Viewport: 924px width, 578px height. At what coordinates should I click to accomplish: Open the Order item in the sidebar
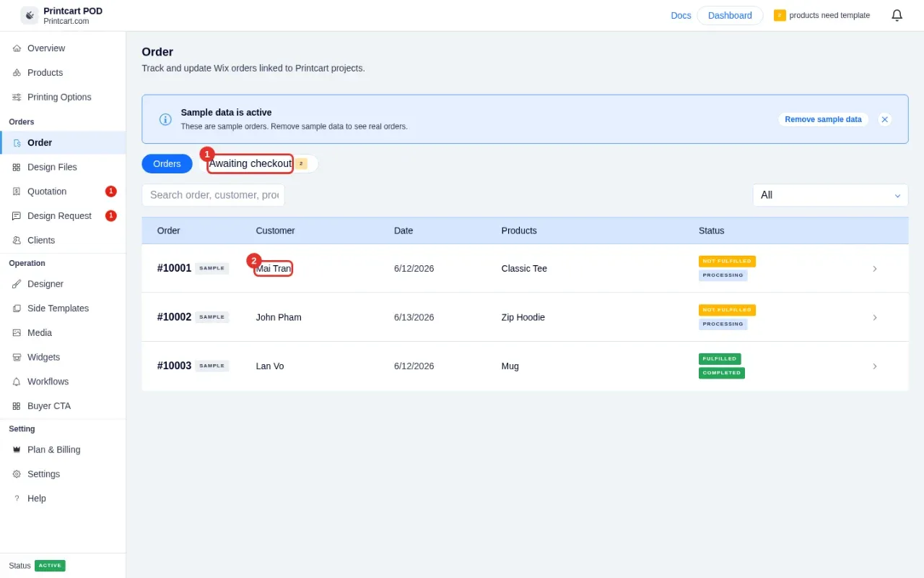click(x=63, y=143)
